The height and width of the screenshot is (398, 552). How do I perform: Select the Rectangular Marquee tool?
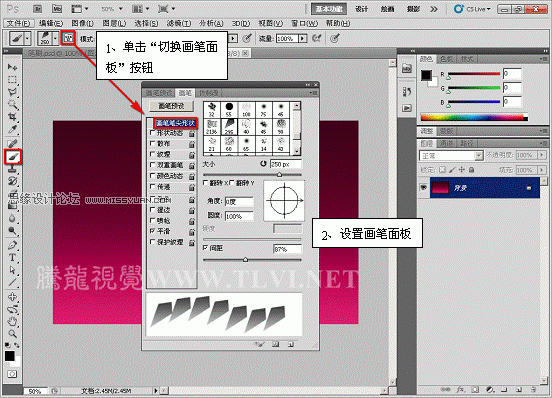(x=12, y=80)
